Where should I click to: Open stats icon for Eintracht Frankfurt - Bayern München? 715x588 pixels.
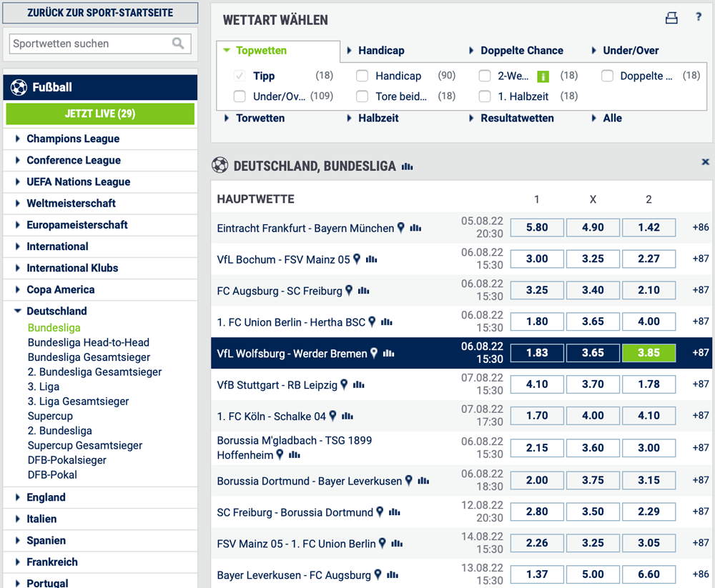pos(415,228)
